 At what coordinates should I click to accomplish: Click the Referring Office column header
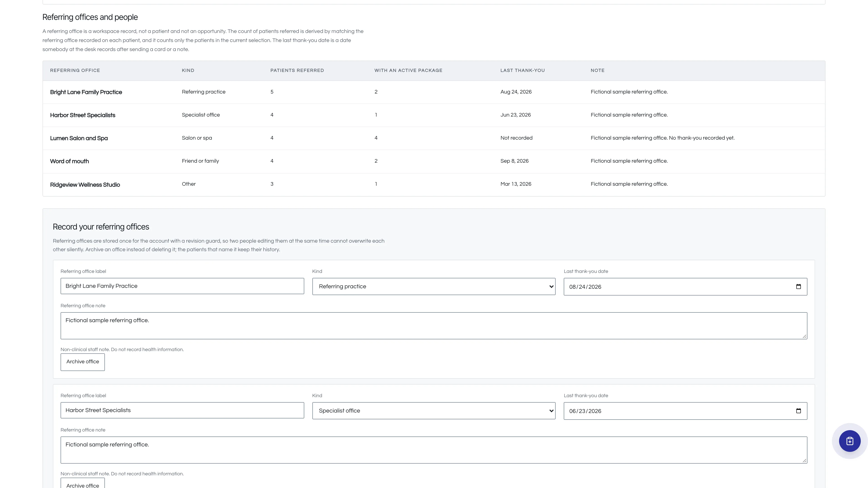75,70
